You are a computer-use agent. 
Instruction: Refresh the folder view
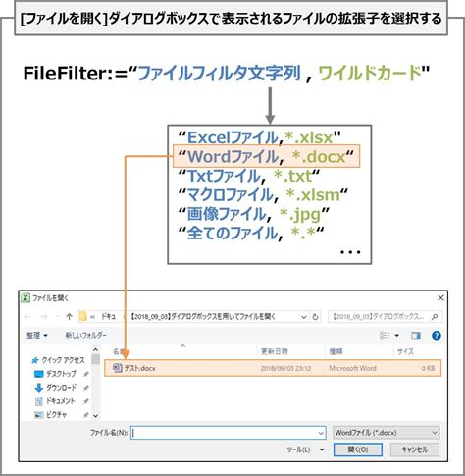point(315,317)
